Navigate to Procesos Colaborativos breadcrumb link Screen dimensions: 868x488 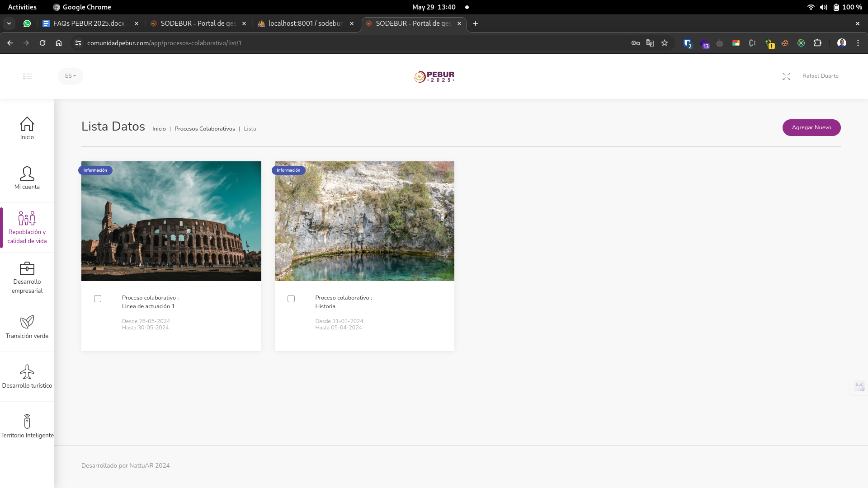click(x=204, y=129)
